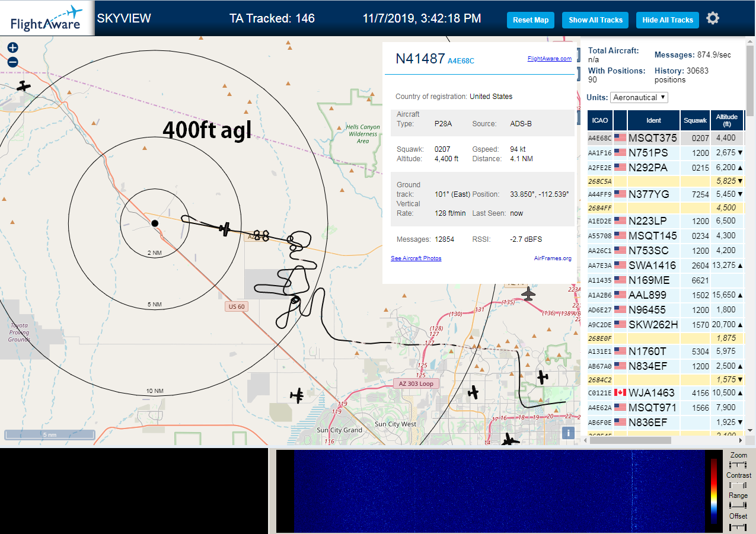Click the sidebar vertical scrollbar thumb
The height and width of the screenshot is (534, 756).
750,80
